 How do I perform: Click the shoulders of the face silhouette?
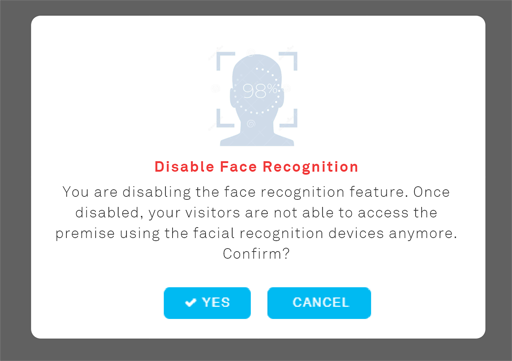(257, 140)
